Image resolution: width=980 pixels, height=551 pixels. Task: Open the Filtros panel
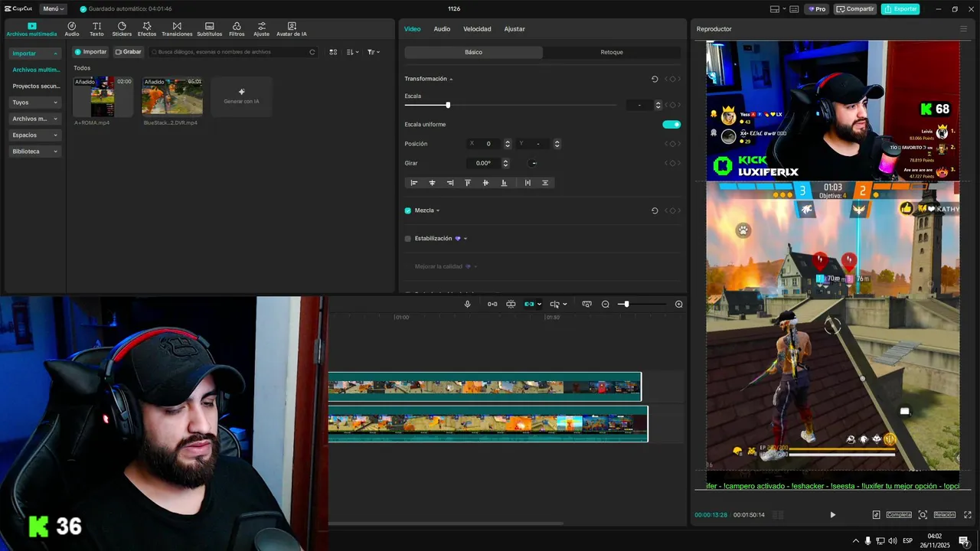[x=237, y=29]
